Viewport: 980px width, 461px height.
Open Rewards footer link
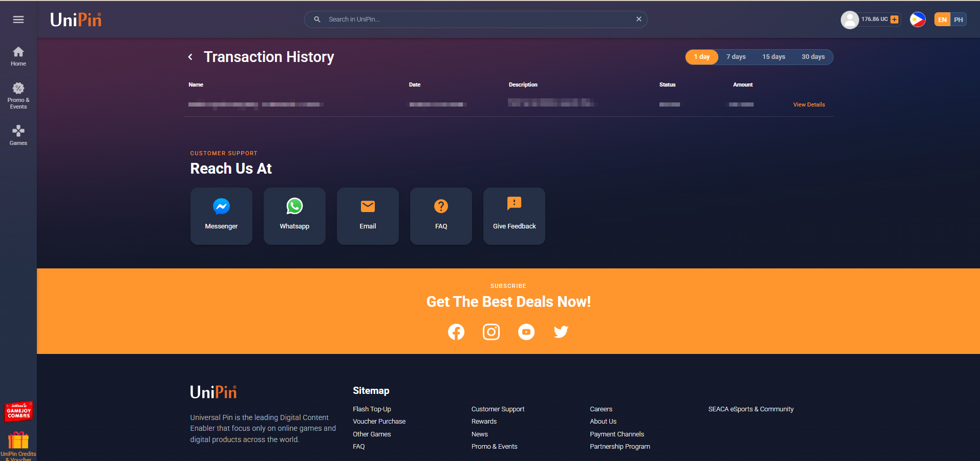[x=484, y=422]
